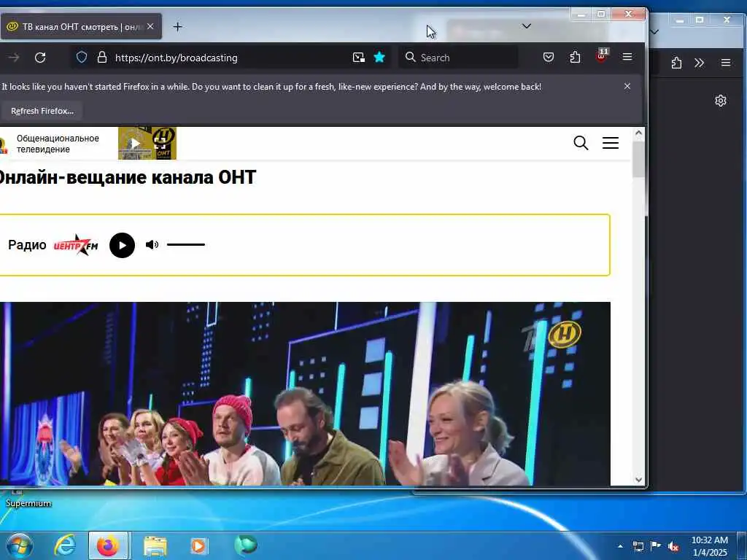Expand tab list chevron in background window
Image resolution: width=747 pixels, height=560 pixels.
click(x=655, y=31)
